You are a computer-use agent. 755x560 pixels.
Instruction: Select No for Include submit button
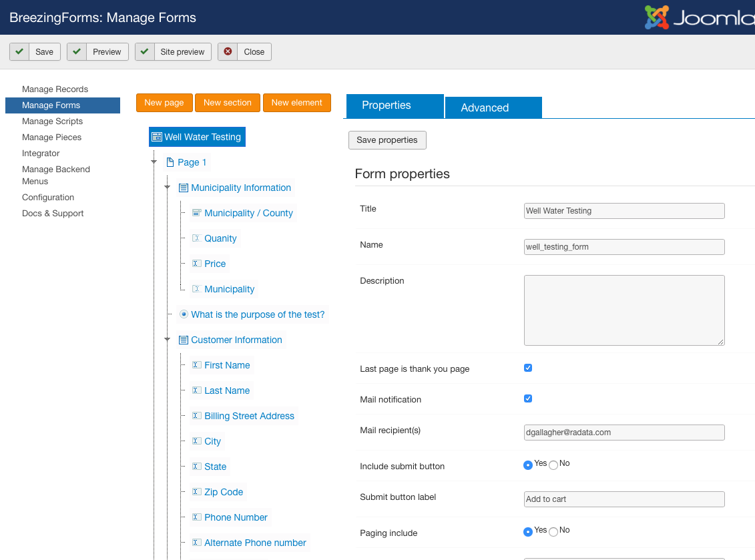(x=553, y=465)
